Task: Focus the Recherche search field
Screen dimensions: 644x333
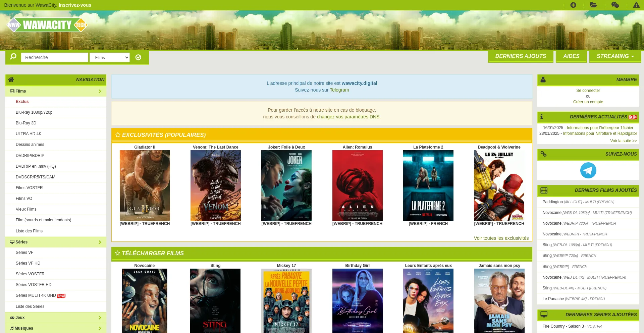Action: coord(55,57)
